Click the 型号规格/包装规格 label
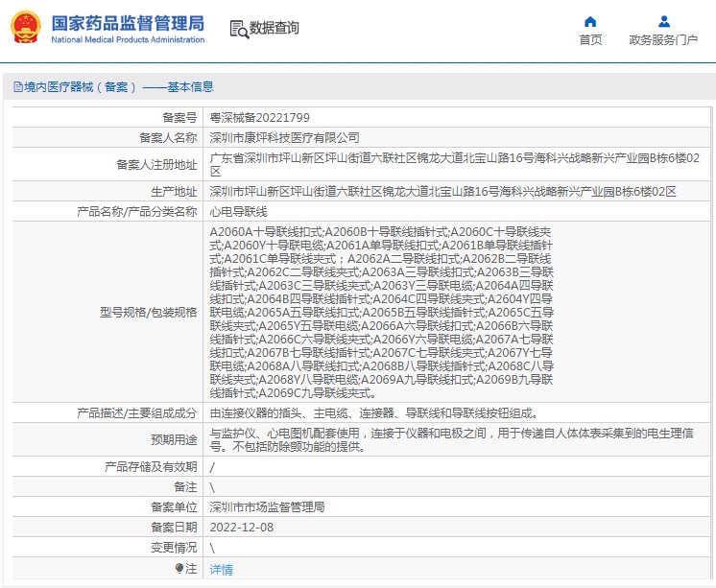This screenshot has height=588, width=716. pyautogui.click(x=149, y=313)
